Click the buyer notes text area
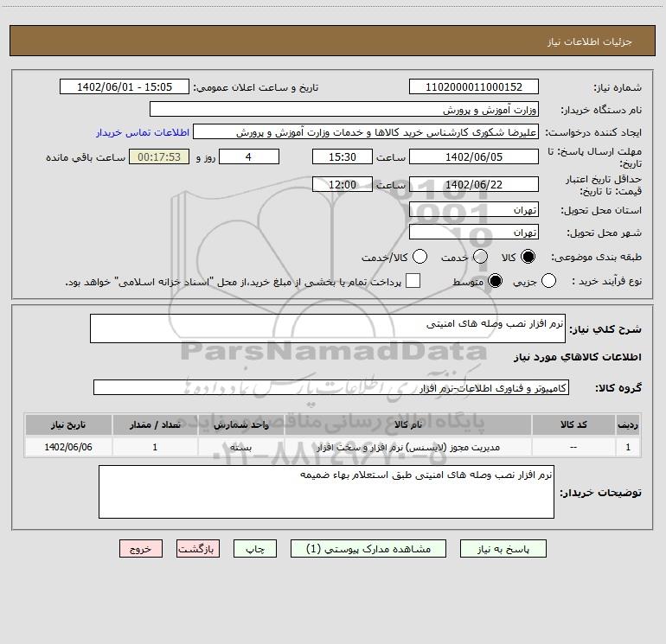Screen dimensions: 666x644 326,492
